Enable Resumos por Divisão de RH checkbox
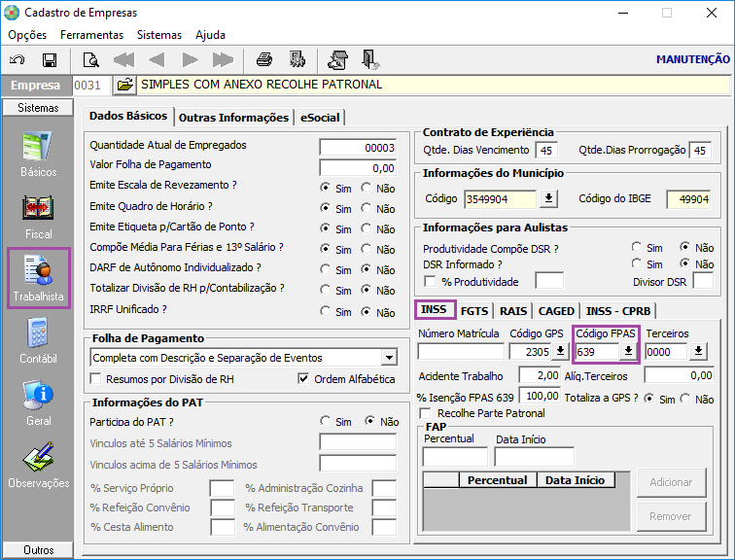The height and width of the screenshot is (560, 735). click(x=96, y=379)
